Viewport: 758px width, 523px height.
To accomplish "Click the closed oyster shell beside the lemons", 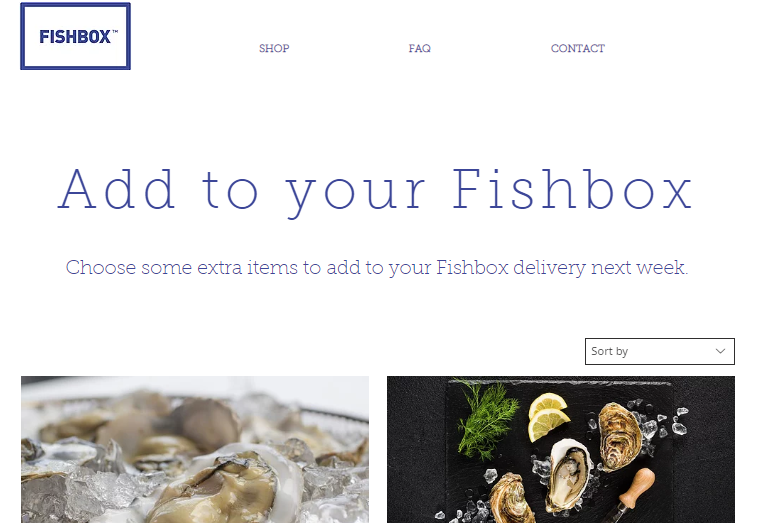I will click(620, 436).
